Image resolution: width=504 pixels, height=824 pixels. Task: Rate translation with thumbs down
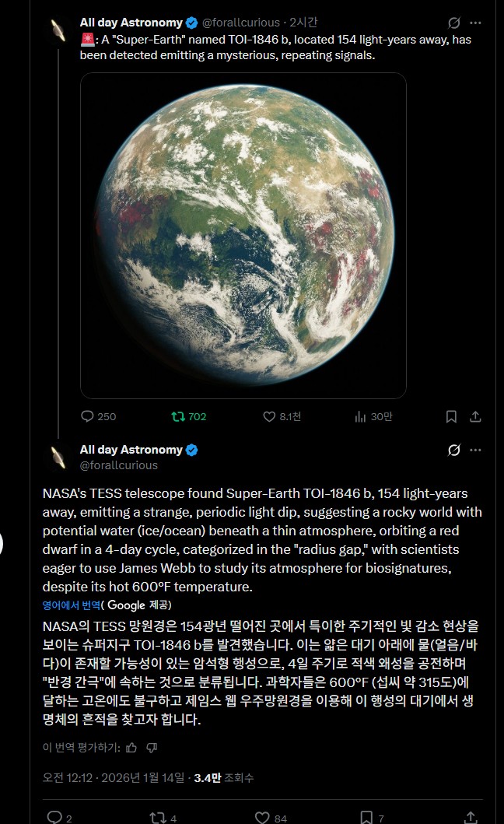coord(152,747)
